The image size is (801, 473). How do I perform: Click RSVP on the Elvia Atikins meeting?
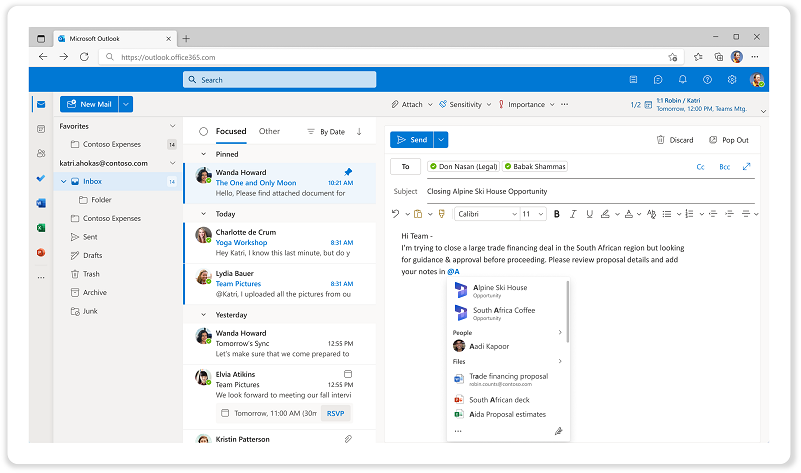pos(335,413)
